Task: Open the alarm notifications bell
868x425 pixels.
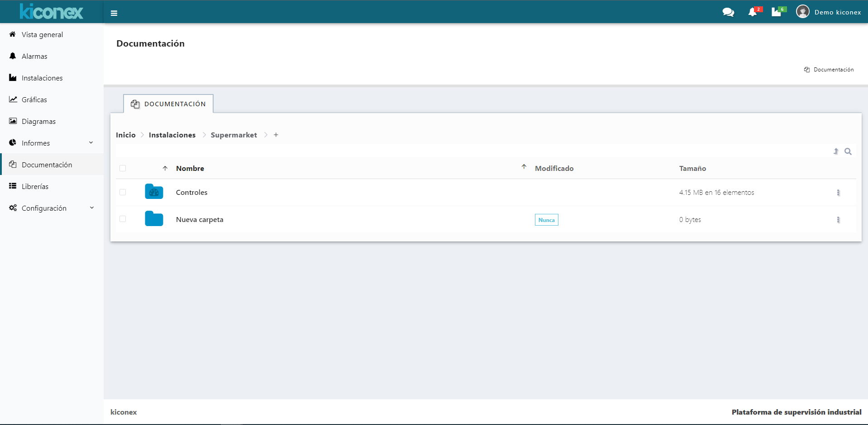Action: pyautogui.click(x=753, y=12)
